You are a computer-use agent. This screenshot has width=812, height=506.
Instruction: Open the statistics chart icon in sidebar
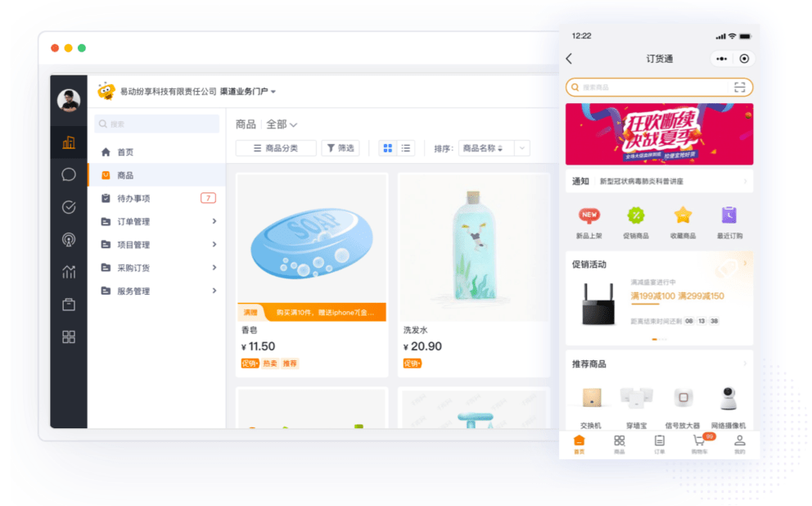(69, 272)
